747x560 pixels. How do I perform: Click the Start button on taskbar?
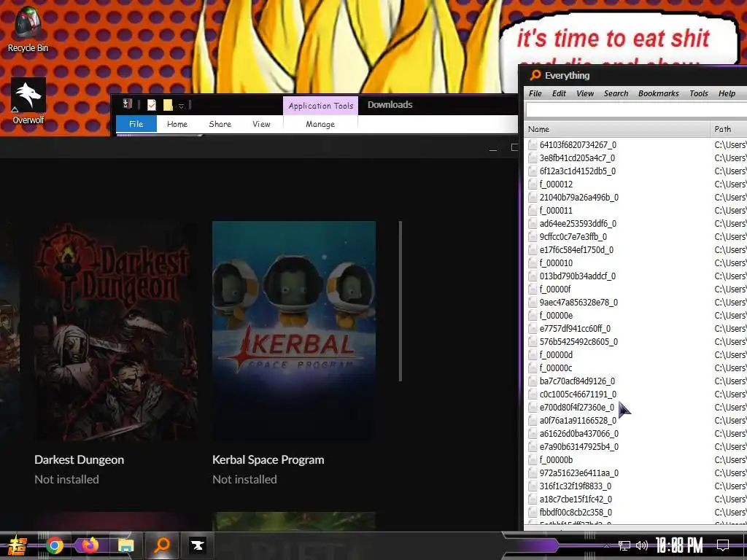17,545
